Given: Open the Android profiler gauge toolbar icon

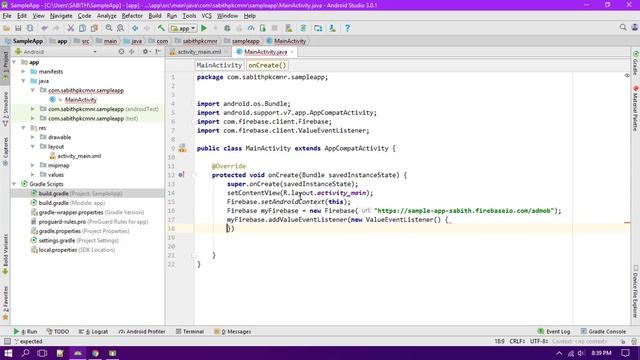Looking at the screenshot, I should pyautogui.click(x=251, y=28).
